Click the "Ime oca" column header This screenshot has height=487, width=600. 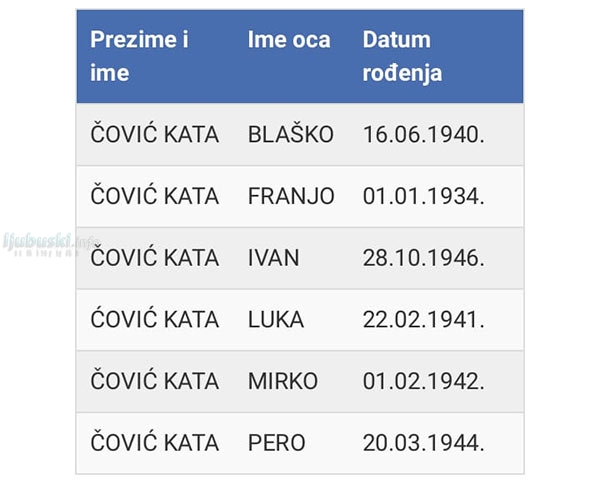[289, 40]
